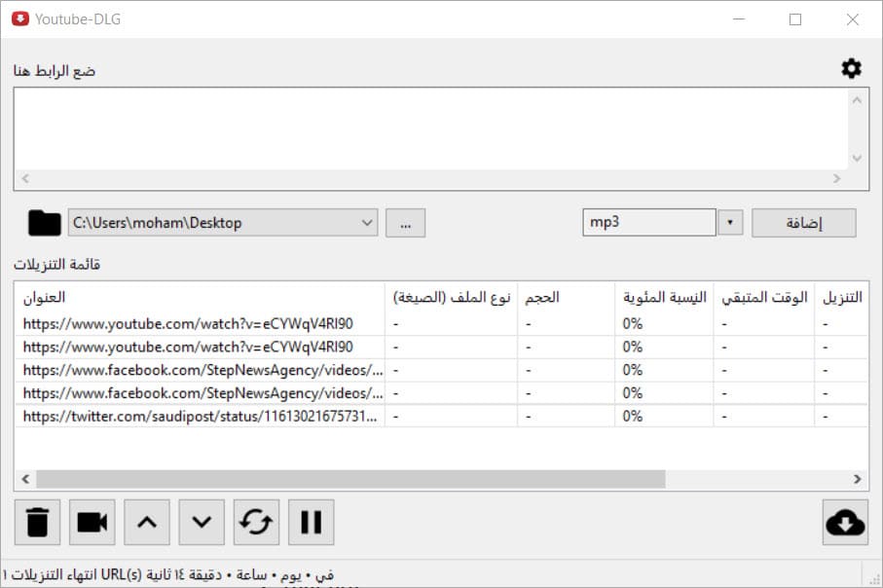Click inside the URL input text box
883x588 pixels.
pos(428,129)
